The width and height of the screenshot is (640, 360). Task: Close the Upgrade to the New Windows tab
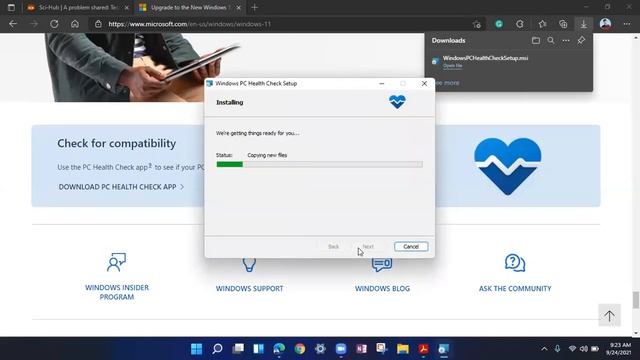[x=239, y=7]
